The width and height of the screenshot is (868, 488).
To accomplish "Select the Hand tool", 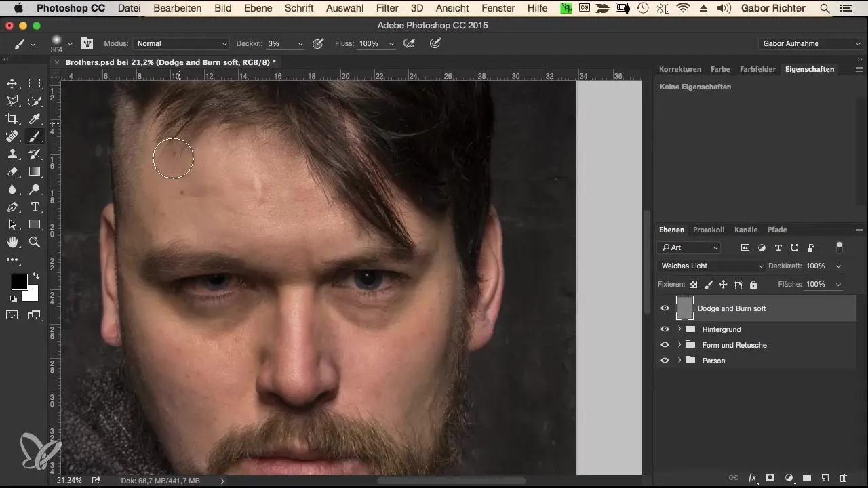I will click(x=12, y=242).
